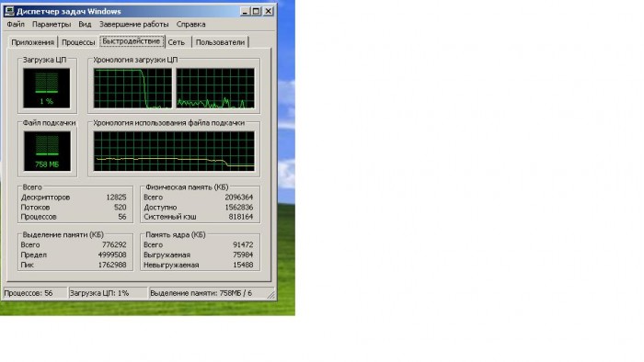Click the Процессов value 56 in Всего group
This screenshot has width=644, height=362.
[x=122, y=217]
